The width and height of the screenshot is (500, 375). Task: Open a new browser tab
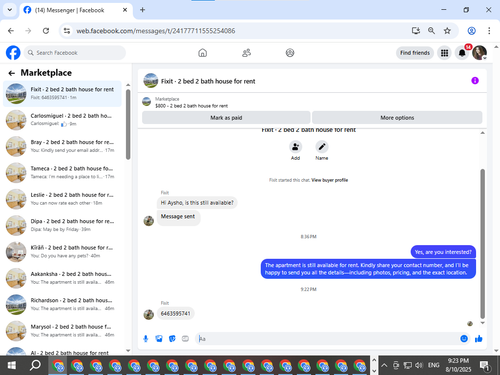pyautogui.click(x=142, y=10)
